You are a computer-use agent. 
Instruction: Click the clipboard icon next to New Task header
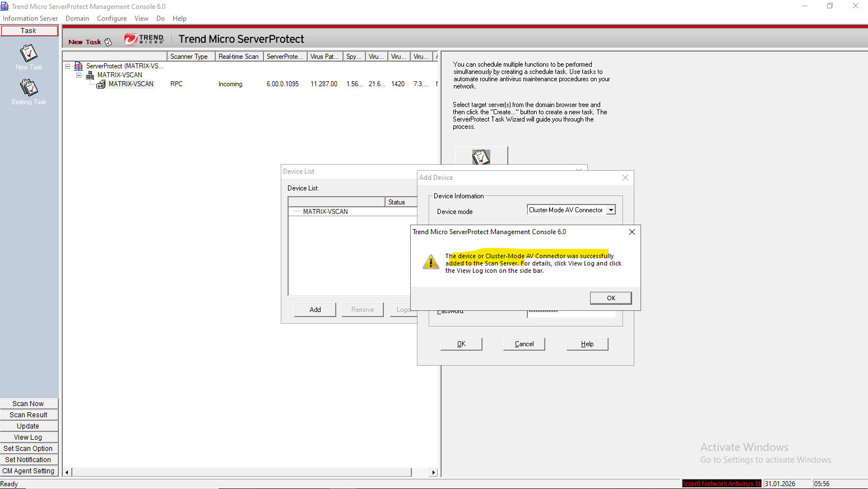pos(108,42)
